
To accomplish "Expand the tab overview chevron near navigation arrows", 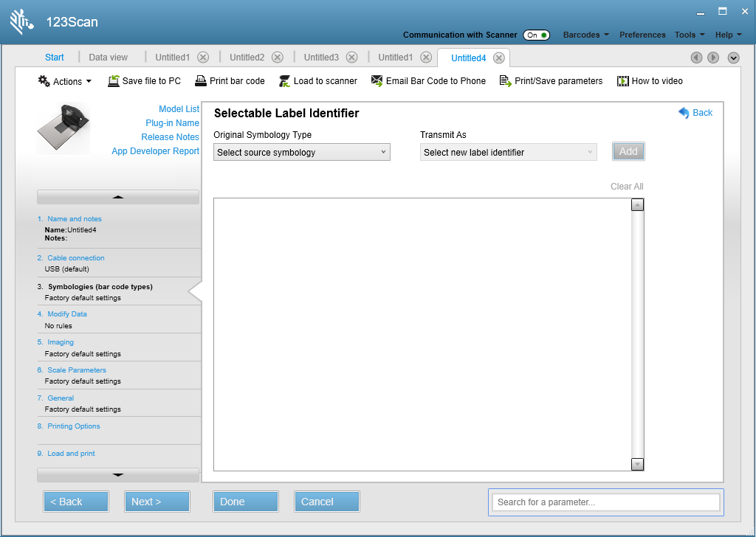I will [x=733, y=57].
